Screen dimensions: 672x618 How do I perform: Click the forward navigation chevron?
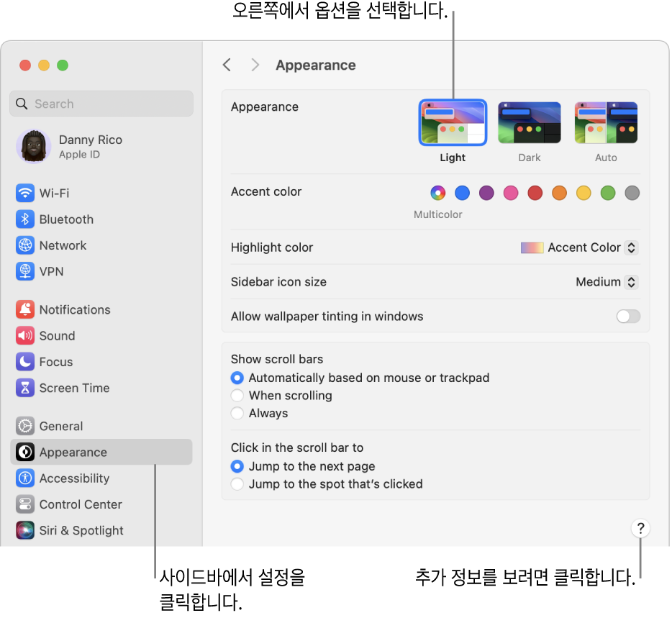tap(255, 65)
